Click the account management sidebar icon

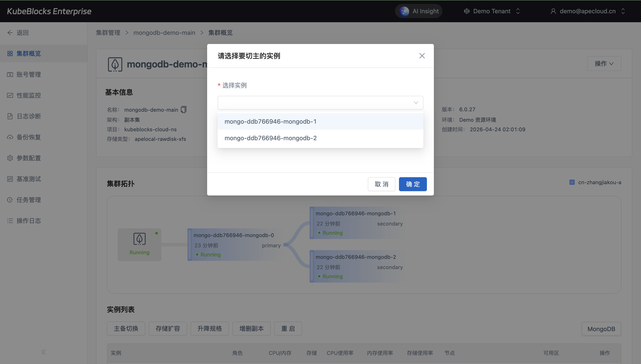coord(10,74)
